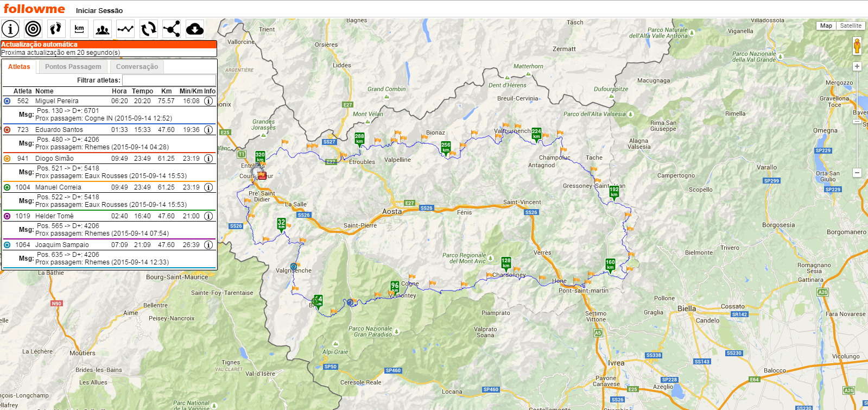Click the 320 km marker on map
The image size is (868, 410).
point(260,157)
